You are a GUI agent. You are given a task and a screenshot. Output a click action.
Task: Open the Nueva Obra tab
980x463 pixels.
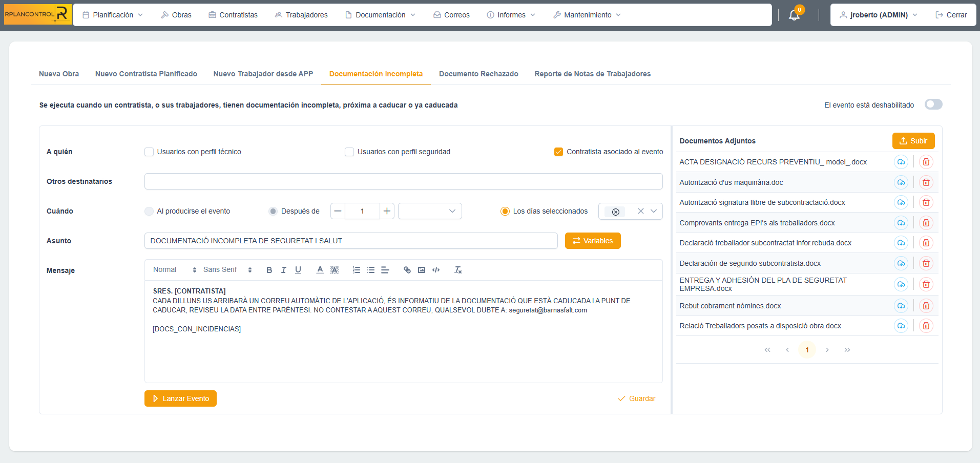click(x=59, y=74)
